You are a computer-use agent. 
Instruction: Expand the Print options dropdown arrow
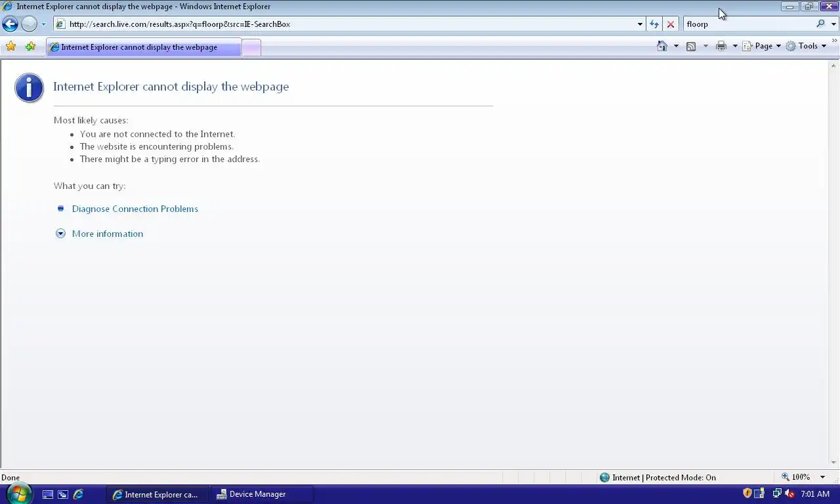(x=735, y=46)
